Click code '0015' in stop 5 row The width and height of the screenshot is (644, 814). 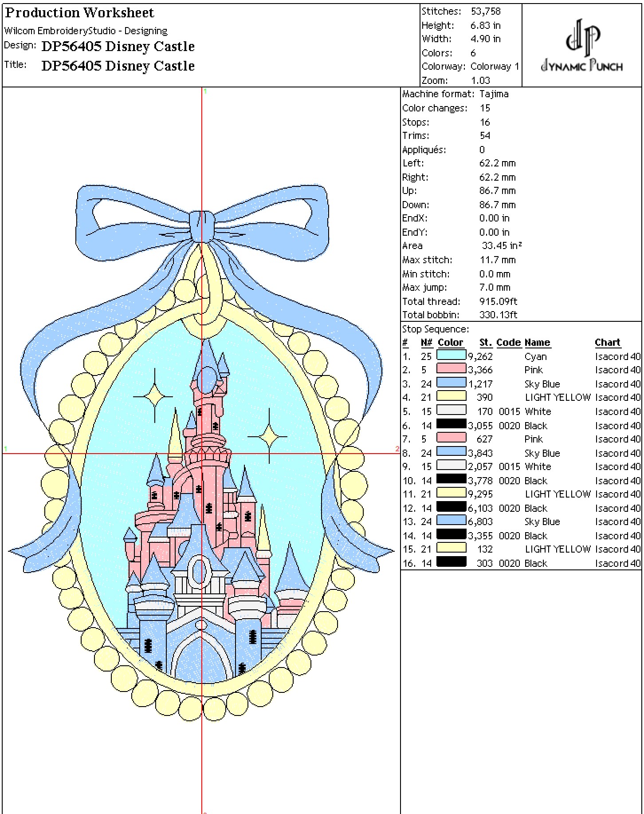click(509, 411)
